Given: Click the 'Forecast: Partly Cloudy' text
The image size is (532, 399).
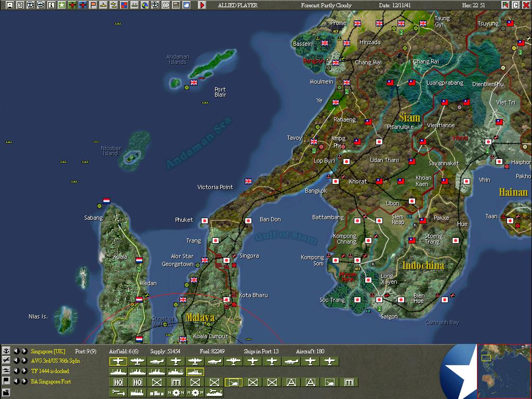Looking at the screenshot, I should pyautogui.click(x=326, y=5).
